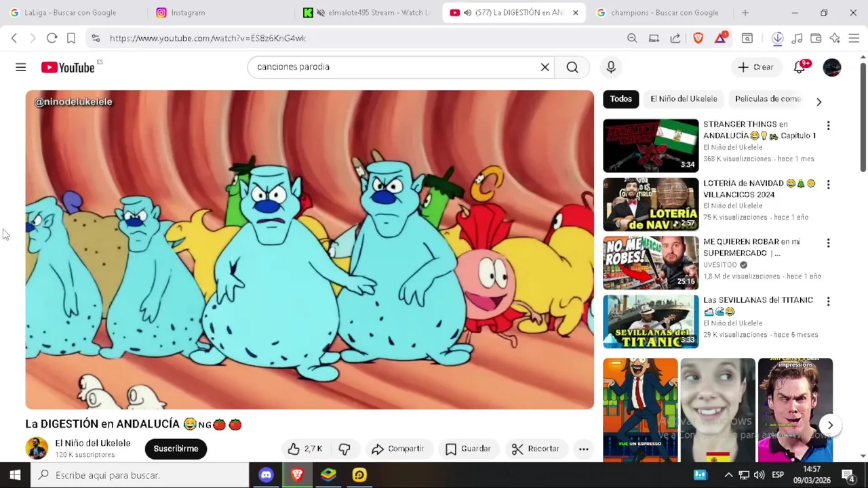Switch to the elmalote495 Stream tab
The width and height of the screenshot is (868, 488).
368,12
